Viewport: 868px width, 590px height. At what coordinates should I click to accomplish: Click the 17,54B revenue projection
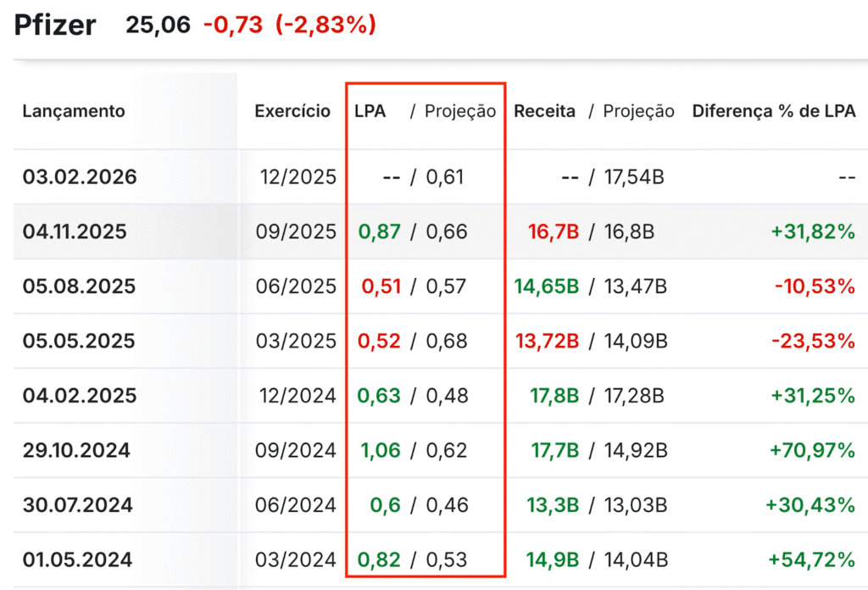click(x=634, y=177)
